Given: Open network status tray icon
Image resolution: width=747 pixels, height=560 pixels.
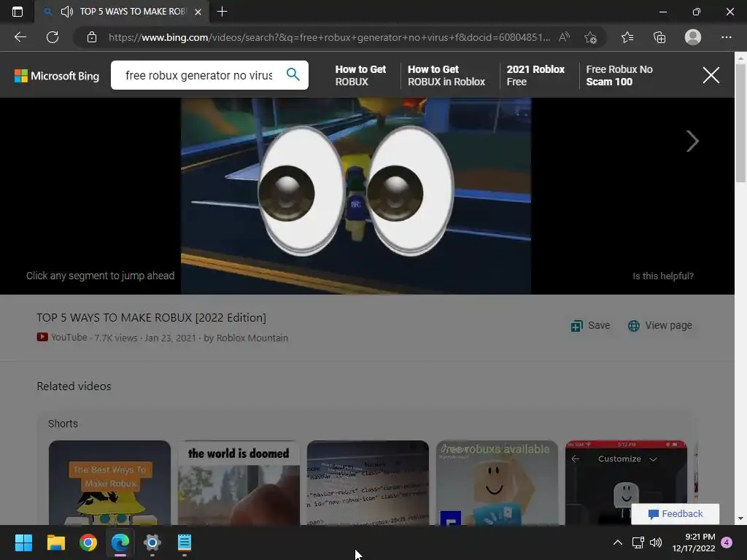Looking at the screenshot, I should click(638, 542).
